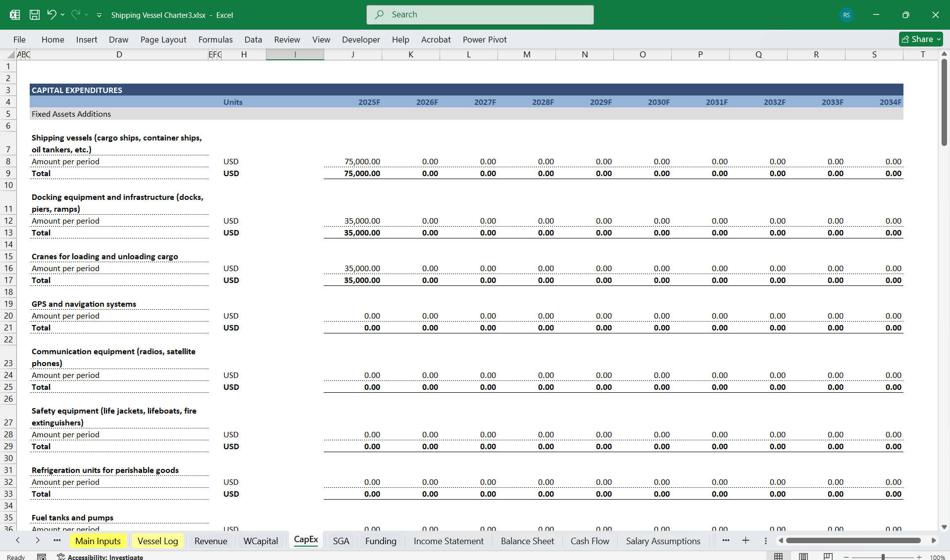
Task: Switch to WCapital sheet tab
Action: click(260, 541)
